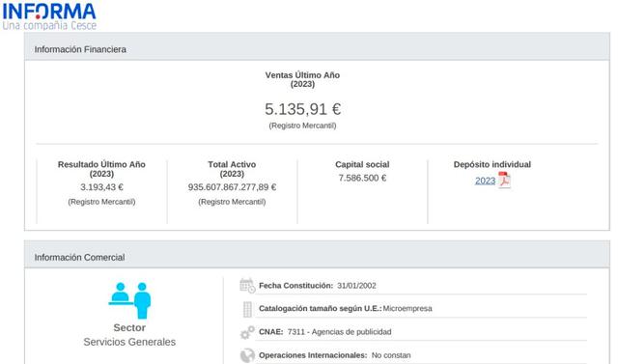This screenshot has height=364, width=618.
Task: Click (Registro Mercantil) under Resultado Último Año
Action: point(101,202)
